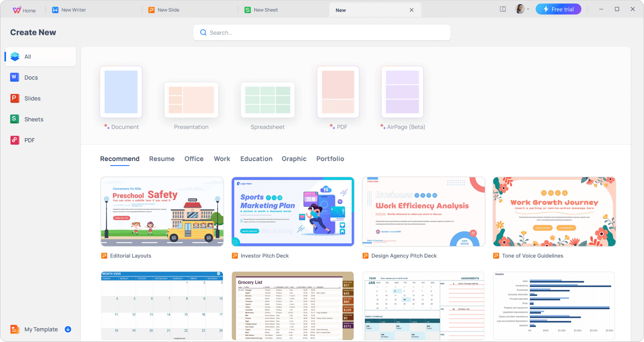
Task: Click the download icon beside My Template
Action: 68,329
